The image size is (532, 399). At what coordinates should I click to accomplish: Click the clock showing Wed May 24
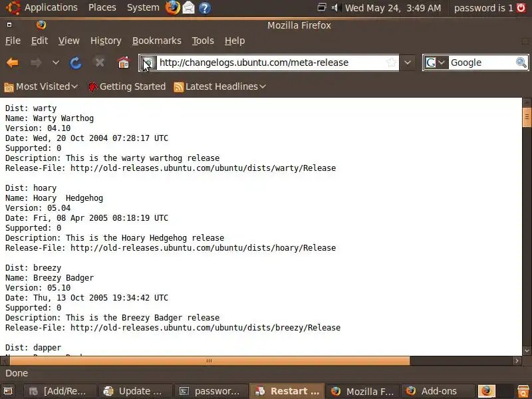393,8
